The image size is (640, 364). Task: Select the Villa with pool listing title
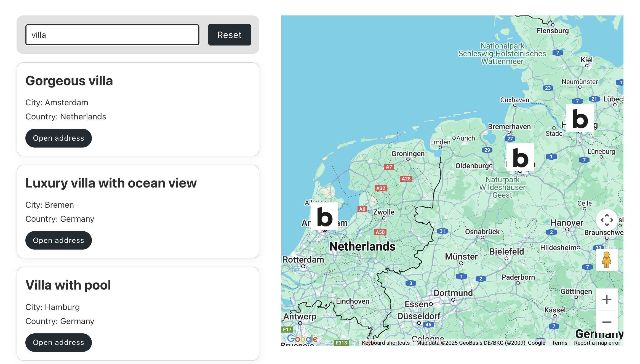[x=68, y=285]
